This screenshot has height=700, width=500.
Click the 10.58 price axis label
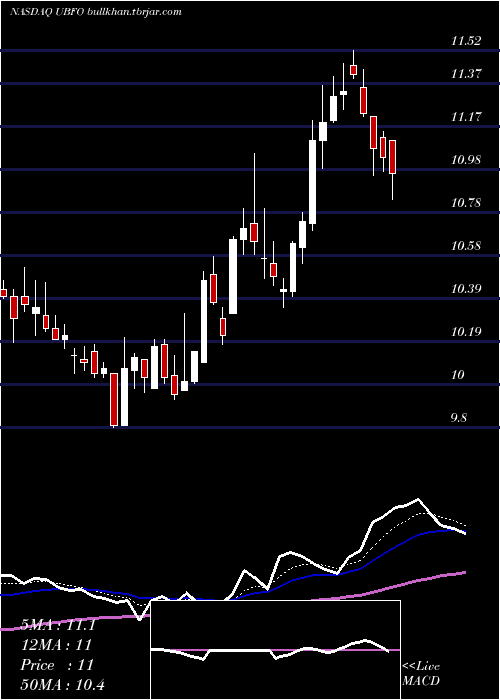[466, 246]
